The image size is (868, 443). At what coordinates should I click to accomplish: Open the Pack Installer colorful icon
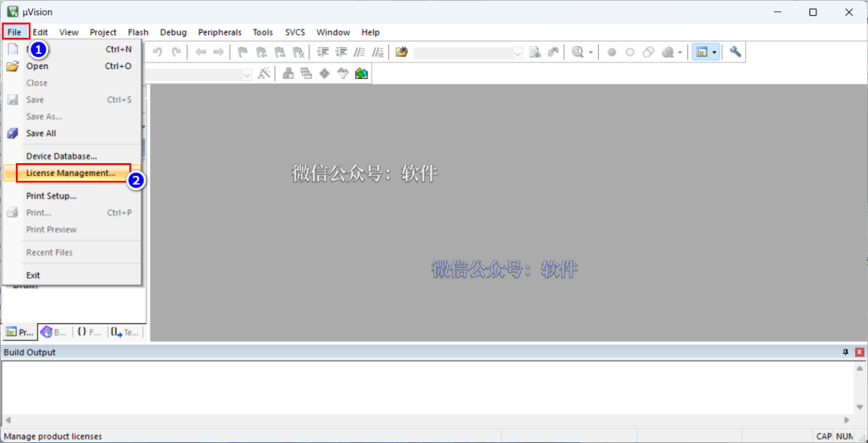pyautogui.click(x=362, y=73)
